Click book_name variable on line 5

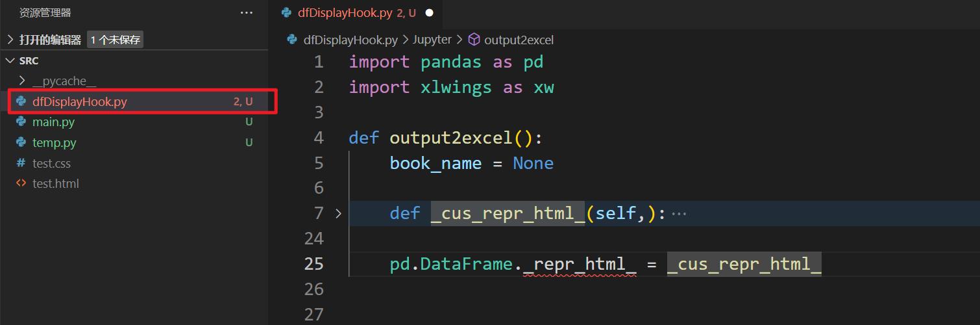click(435, 163)
